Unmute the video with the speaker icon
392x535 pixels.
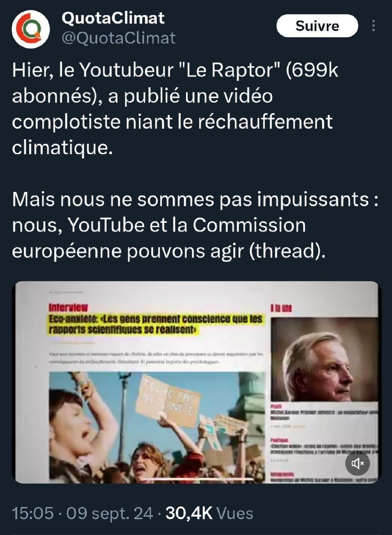(357, 463)
